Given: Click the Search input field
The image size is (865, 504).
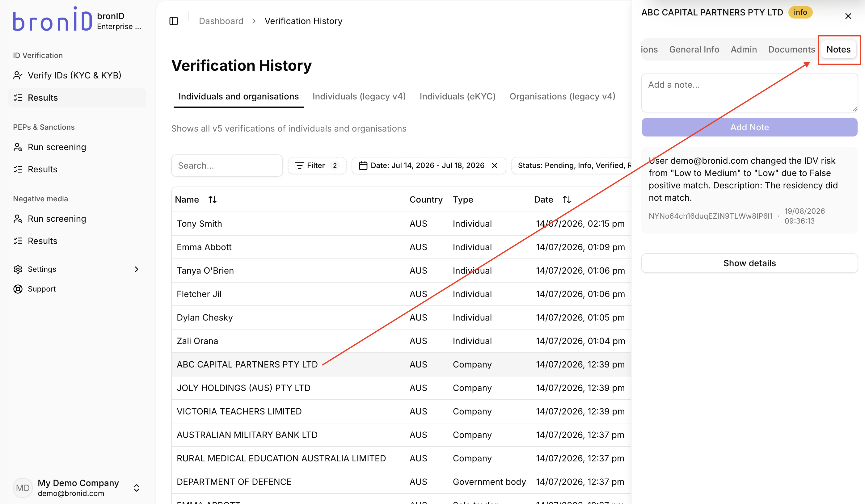Looking at the screenshot, I should [227, 166].
